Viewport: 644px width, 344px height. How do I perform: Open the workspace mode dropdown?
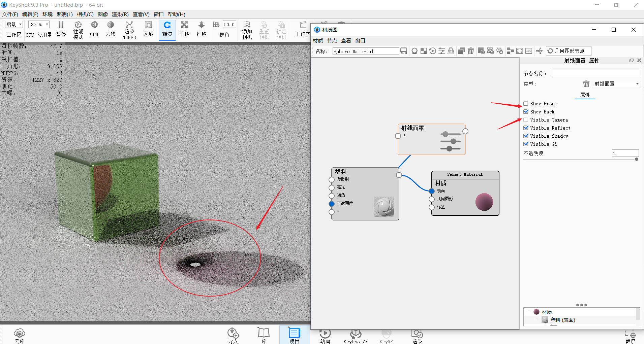tap(14, 24)
